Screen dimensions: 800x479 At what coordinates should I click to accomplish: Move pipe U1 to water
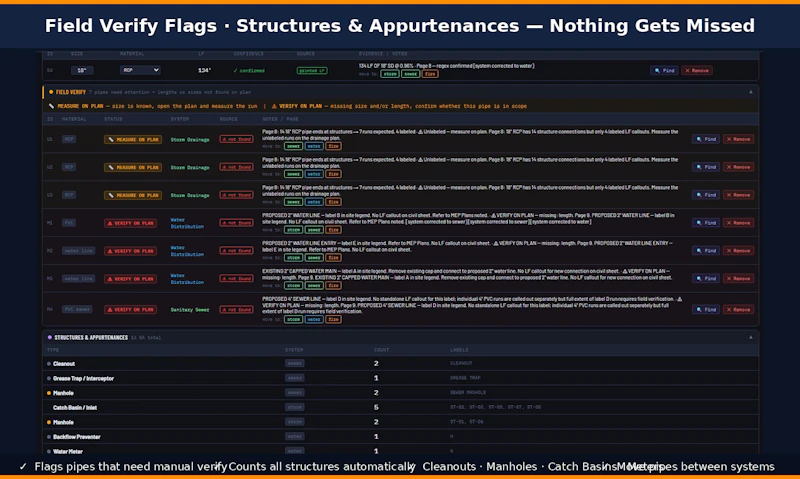click(x=314, y=146)
